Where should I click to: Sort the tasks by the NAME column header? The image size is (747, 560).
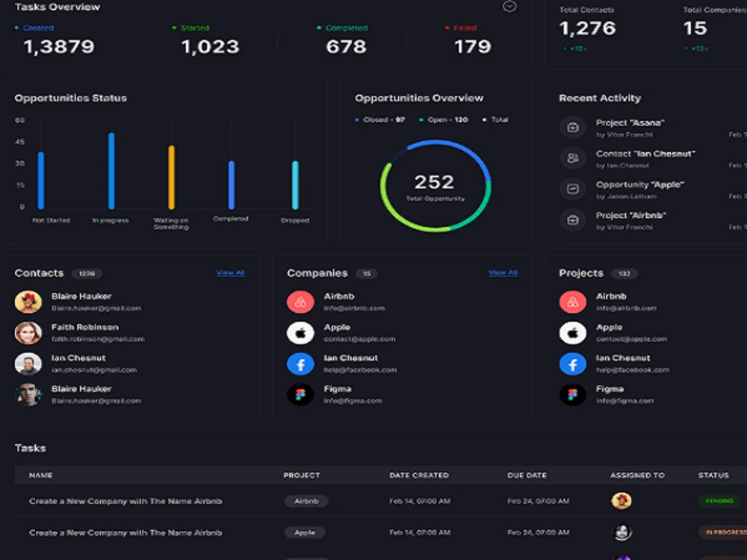click(41, 475)
